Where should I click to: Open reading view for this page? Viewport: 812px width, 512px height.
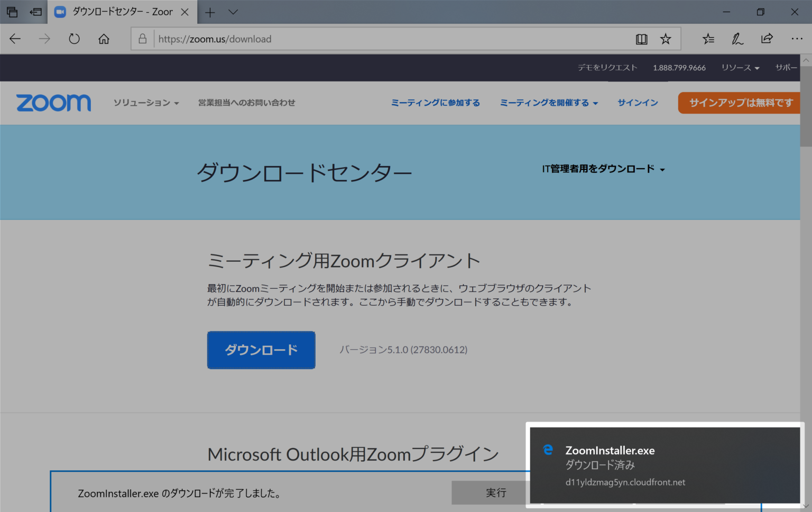[641, 39]
